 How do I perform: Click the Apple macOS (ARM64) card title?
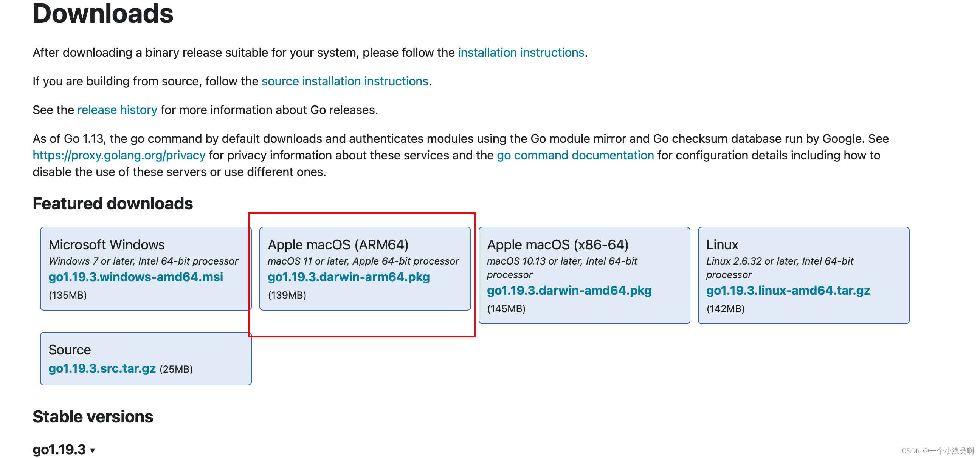(x=338, y=245)
